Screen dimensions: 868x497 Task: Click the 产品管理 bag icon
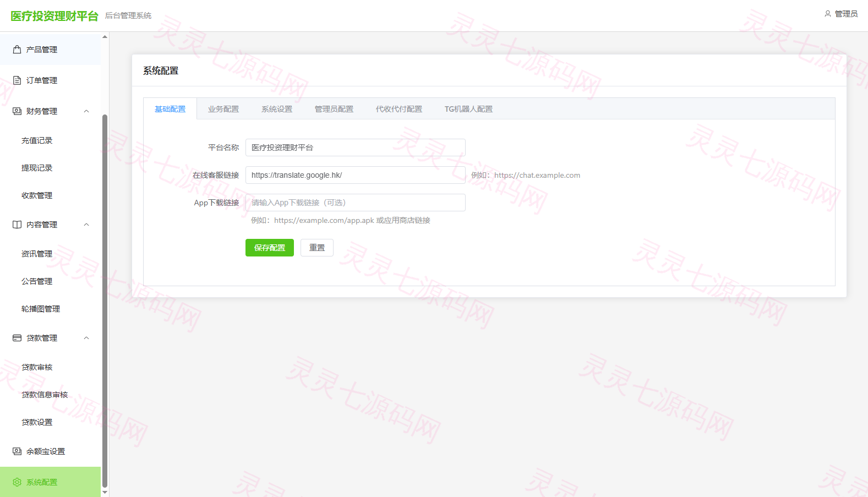[17, 50]
